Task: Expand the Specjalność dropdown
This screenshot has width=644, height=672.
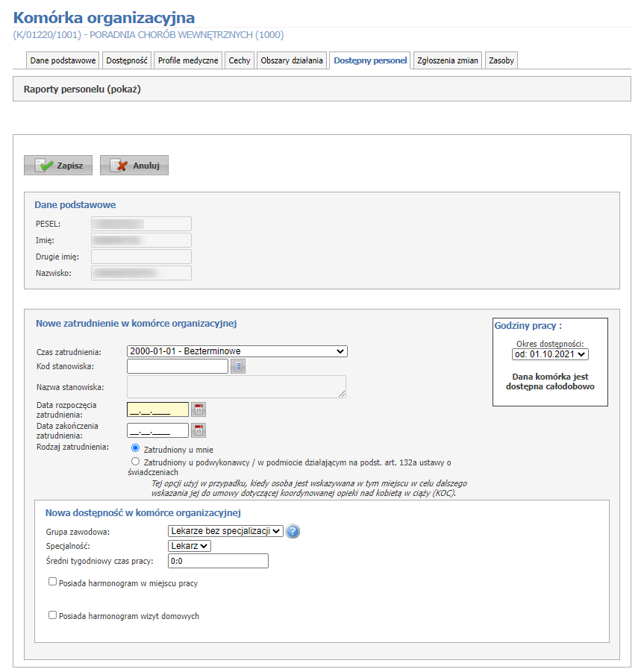Action: click(x=190, y=546)
